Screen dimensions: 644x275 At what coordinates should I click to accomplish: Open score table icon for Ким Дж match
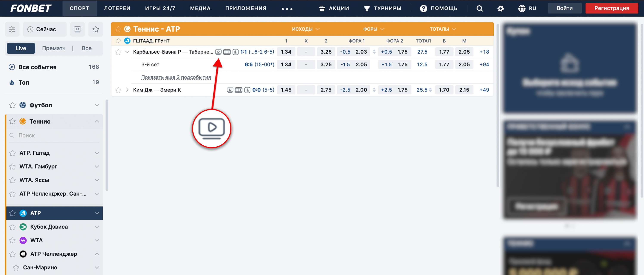[x=239, y=90]
